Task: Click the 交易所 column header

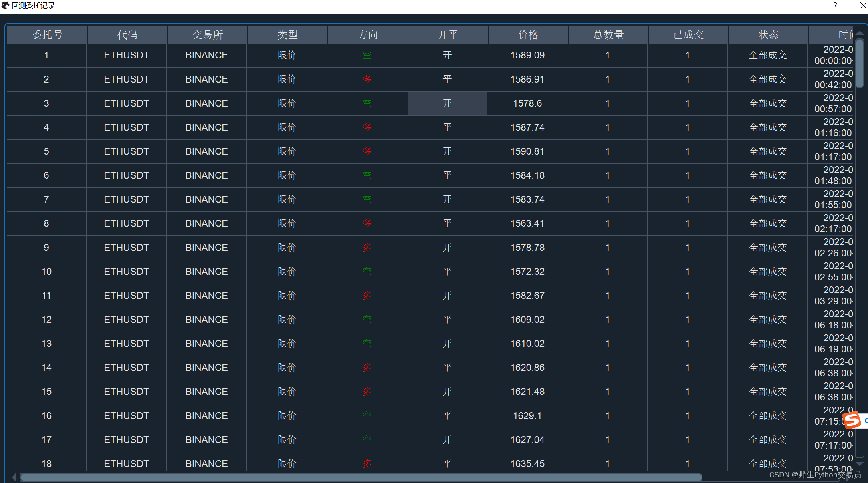Action: coord(207,35)
